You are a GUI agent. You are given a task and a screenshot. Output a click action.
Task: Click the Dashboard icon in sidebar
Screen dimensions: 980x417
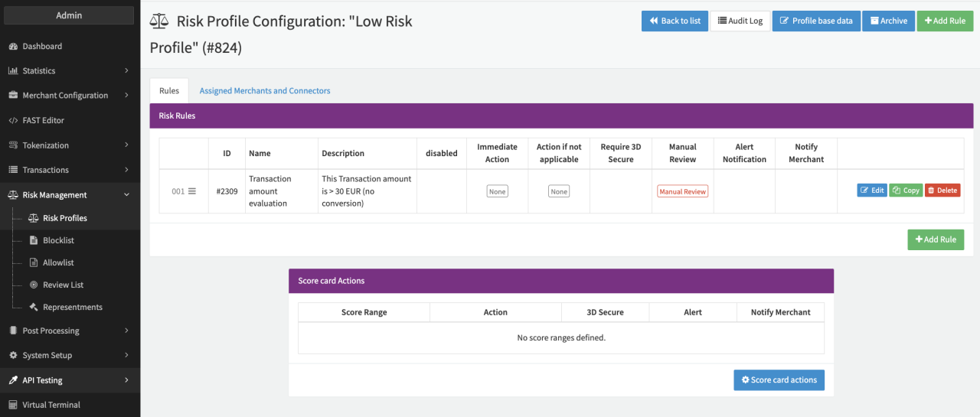click(13, 47)
